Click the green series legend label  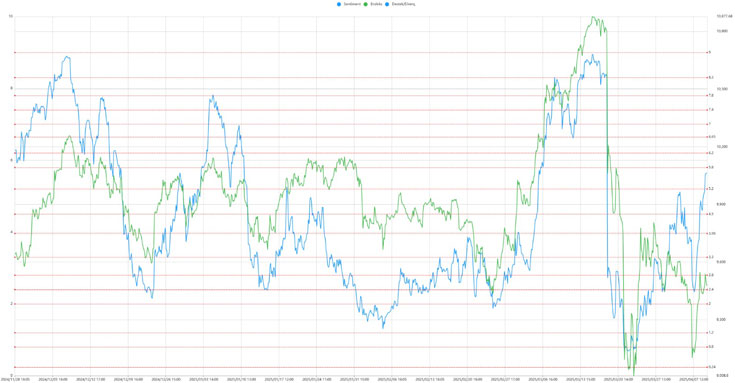click(376, 4)
